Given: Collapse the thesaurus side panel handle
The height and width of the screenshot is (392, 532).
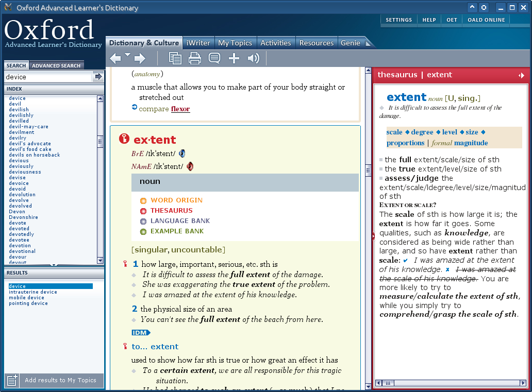Looking at the screenshot, I should (x=373, y=236).
